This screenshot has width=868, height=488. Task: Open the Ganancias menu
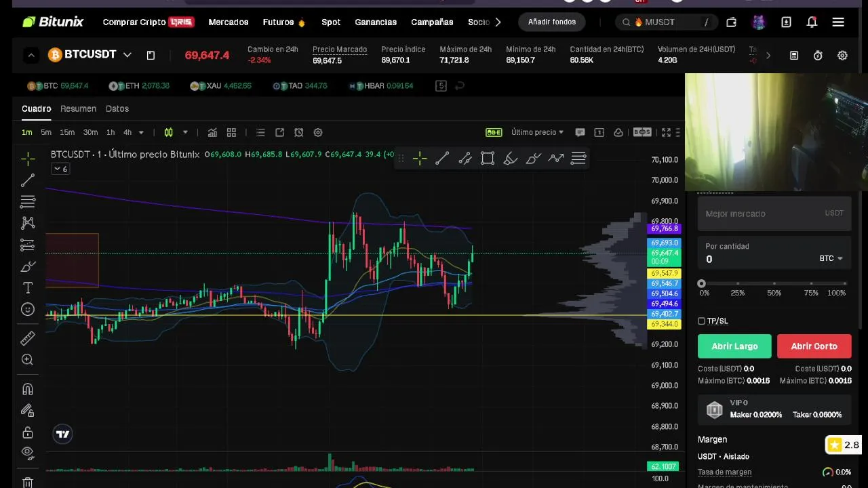click(x=376, y=22)
